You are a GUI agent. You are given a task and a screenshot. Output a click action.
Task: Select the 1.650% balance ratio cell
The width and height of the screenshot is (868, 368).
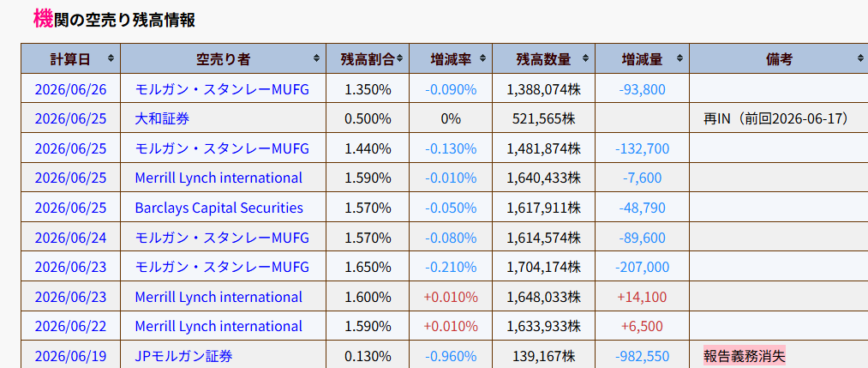coord(368,267)
